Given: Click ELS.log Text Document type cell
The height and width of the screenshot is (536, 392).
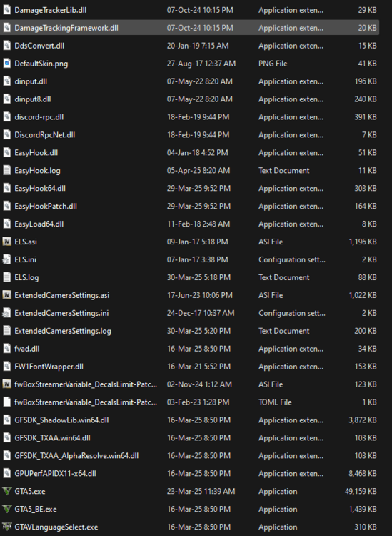Looking at the screenshot, I should pos(283,277).
